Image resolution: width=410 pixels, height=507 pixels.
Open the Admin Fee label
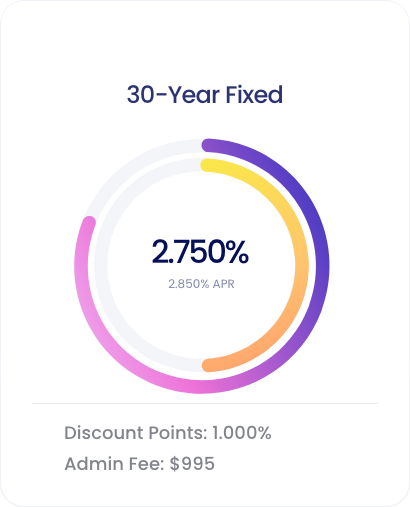tap(114, 464)
